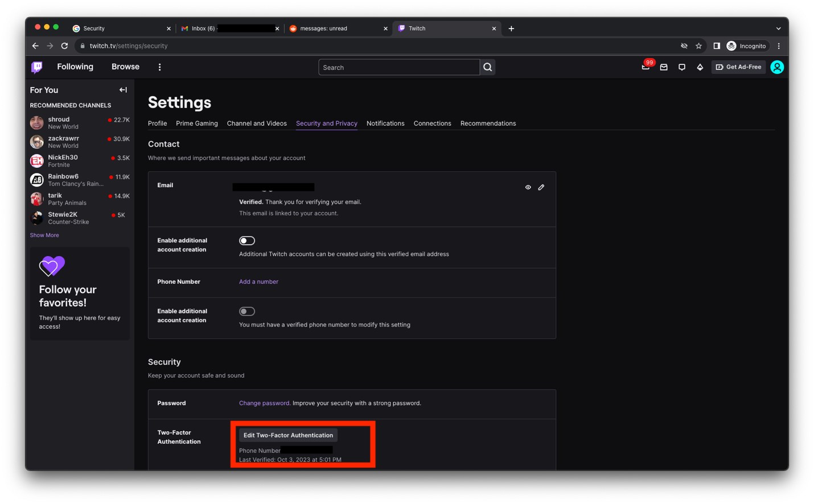Expand the tab search dropdown arrow
814x504 pixels.
coord(778,28)
